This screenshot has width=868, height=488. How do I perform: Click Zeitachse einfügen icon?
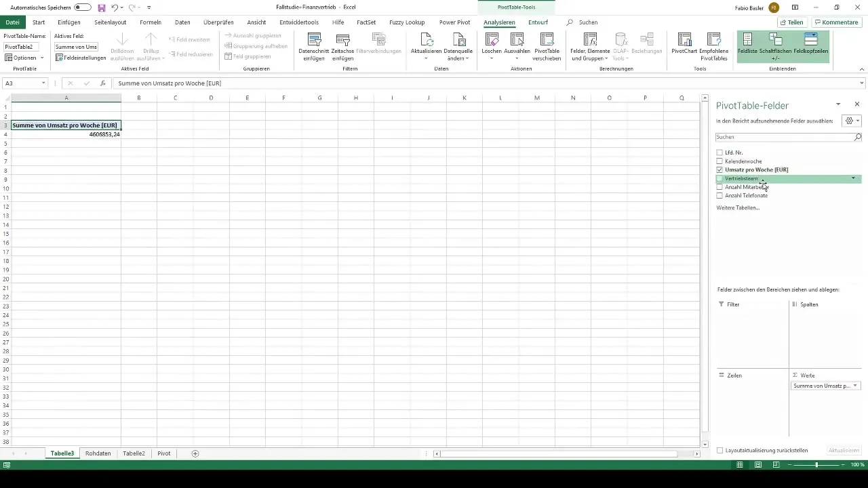click(x=343, y=40)
